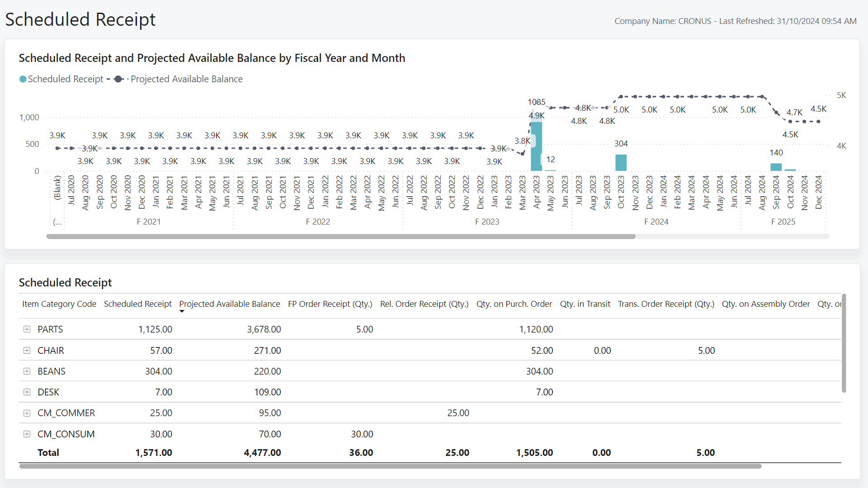Select the Oct 2023 bar showing 304
Screen dimensions: 868x488
[621, 163]
